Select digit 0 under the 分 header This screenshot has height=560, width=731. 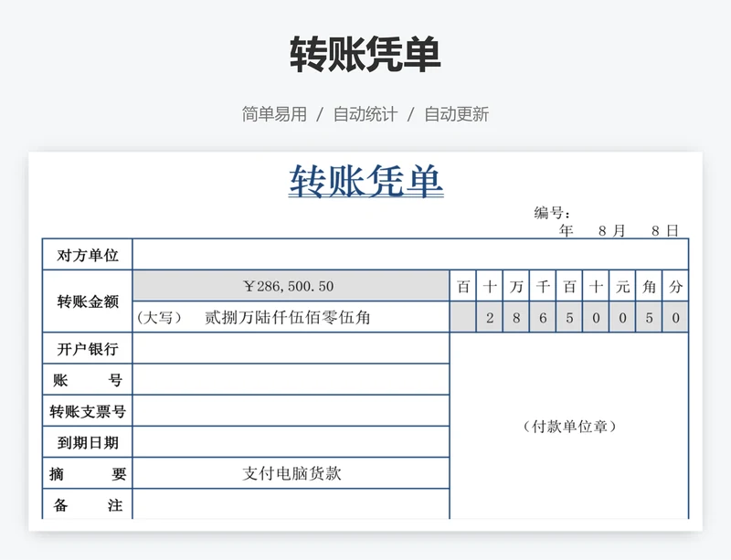(x=675, y=317)
